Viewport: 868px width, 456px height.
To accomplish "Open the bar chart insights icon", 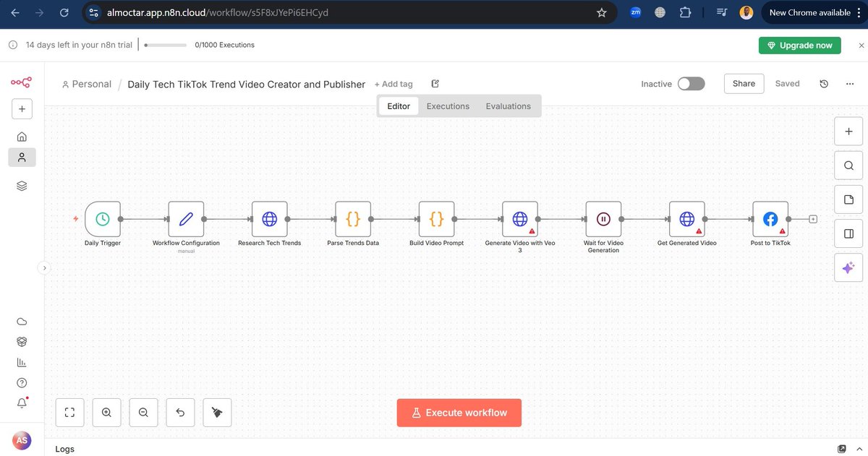I will [22, 362].
